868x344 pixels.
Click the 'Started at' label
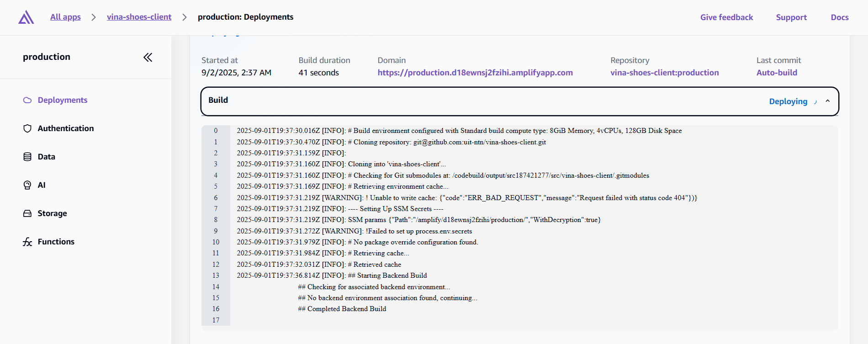(x=220, y=60)
